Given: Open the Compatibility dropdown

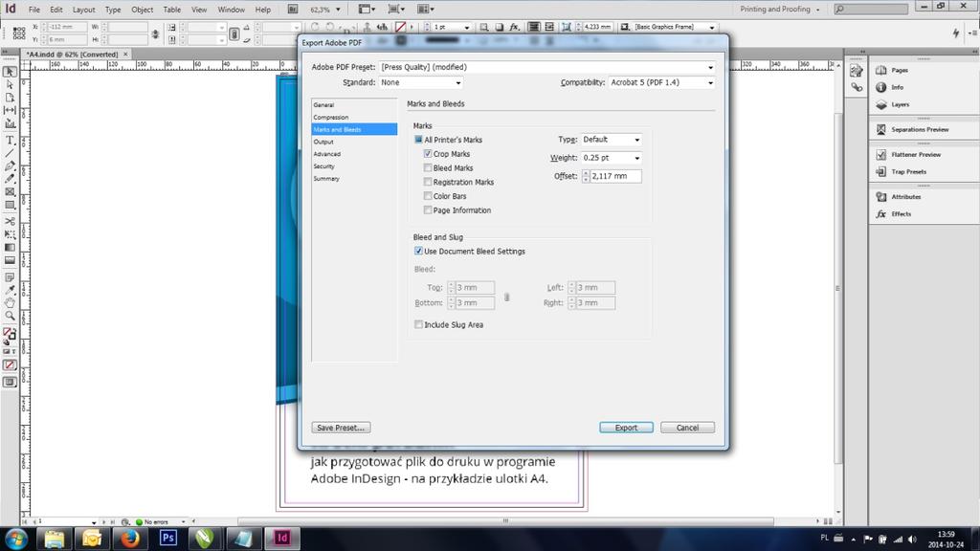Looking at the screenshot, I should (x=662, y=82).
